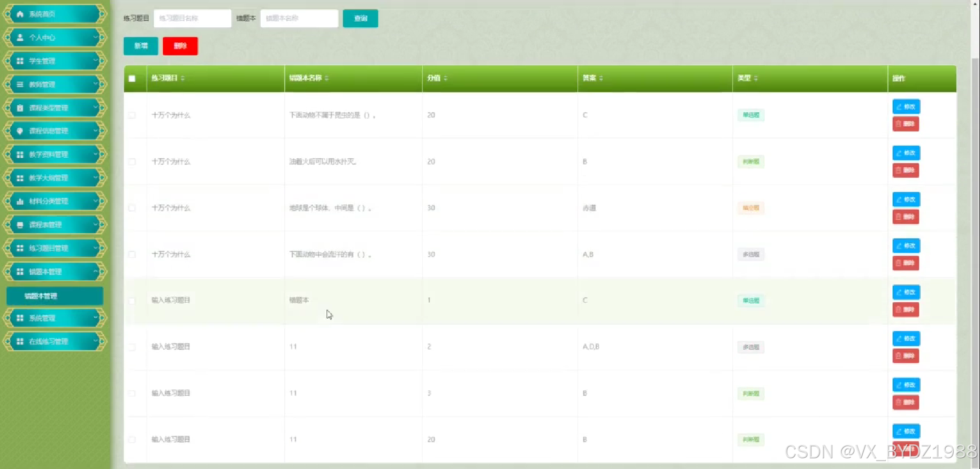
Task: Focus the 练习题目名称 search field
Action: pos(192,18)
